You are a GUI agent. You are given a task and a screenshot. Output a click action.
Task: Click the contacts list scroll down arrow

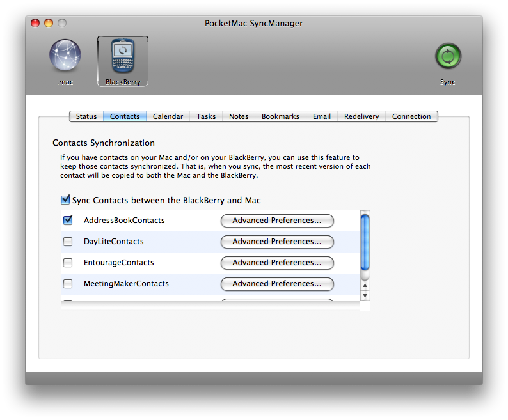pyautogui.click(x=365, y=296)
